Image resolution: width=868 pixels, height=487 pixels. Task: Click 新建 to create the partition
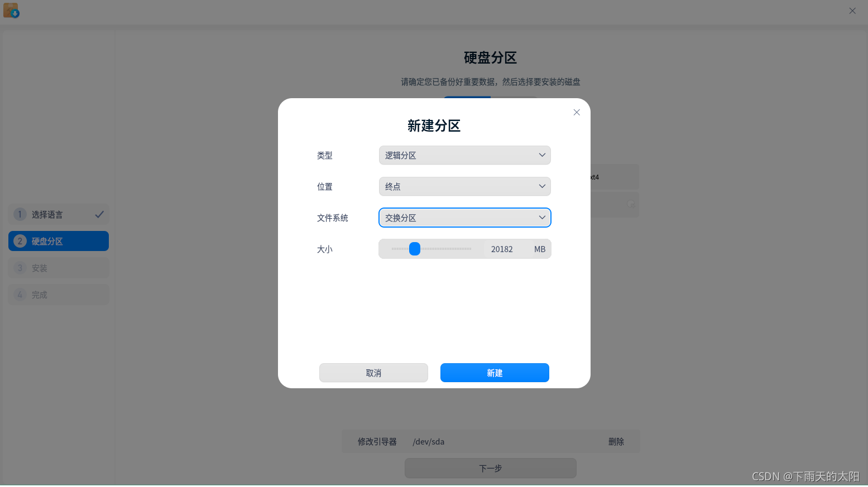[494, 372]
